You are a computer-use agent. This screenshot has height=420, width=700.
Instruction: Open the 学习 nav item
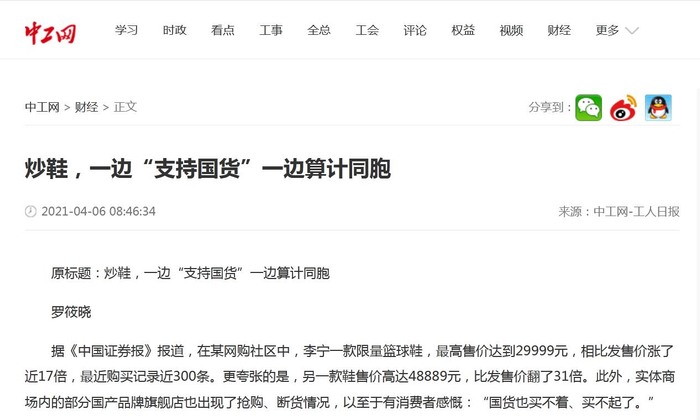[x=126, y=30]
